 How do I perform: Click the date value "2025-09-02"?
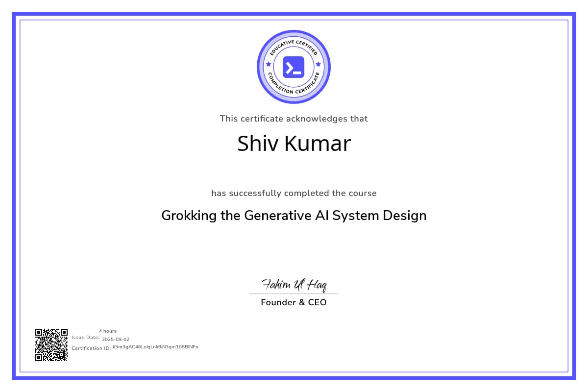click(x=116, y=340)
